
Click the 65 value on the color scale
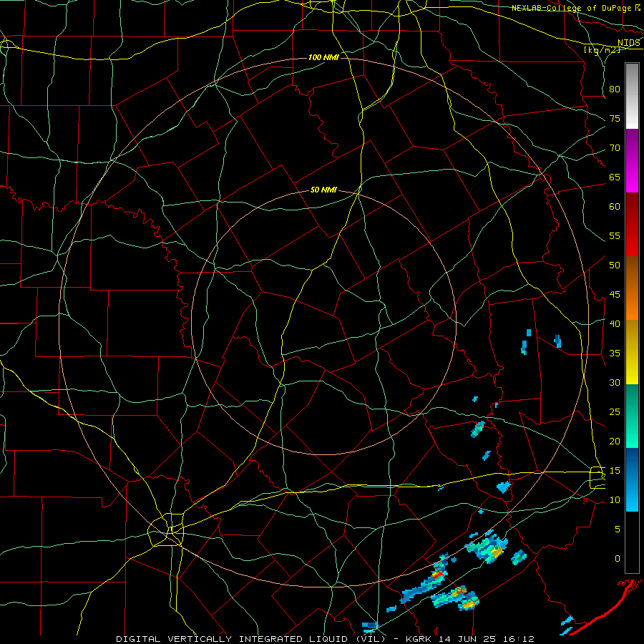615,177
